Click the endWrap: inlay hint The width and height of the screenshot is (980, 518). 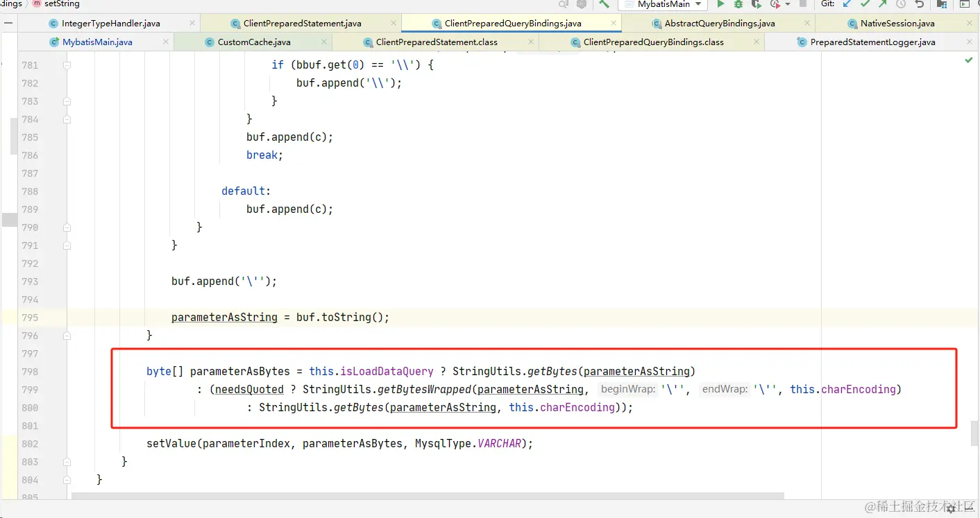click(x=725, y=390)
